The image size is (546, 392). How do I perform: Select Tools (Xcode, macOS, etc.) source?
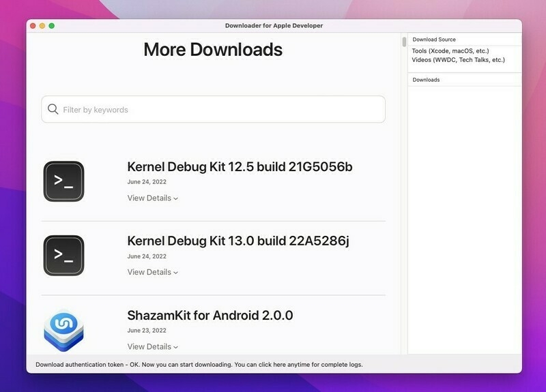[450, 50]
